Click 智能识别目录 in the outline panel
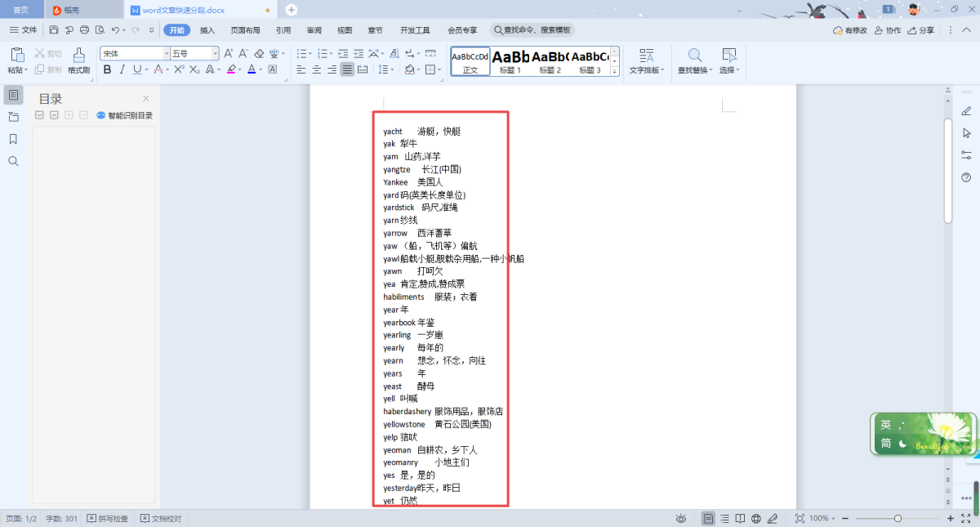Screen dimensions: 980x527 coord(125,115)
